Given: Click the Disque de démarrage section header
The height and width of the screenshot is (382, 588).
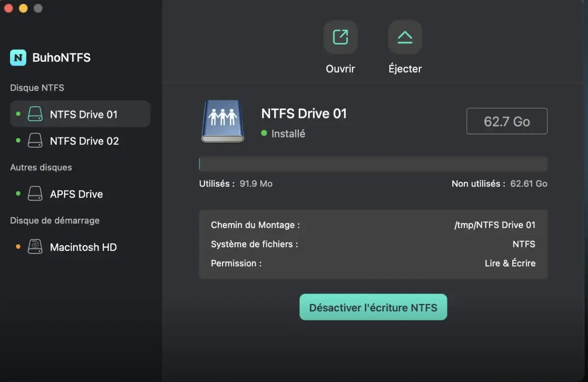Looking at the screenshot, I should 55,220.
